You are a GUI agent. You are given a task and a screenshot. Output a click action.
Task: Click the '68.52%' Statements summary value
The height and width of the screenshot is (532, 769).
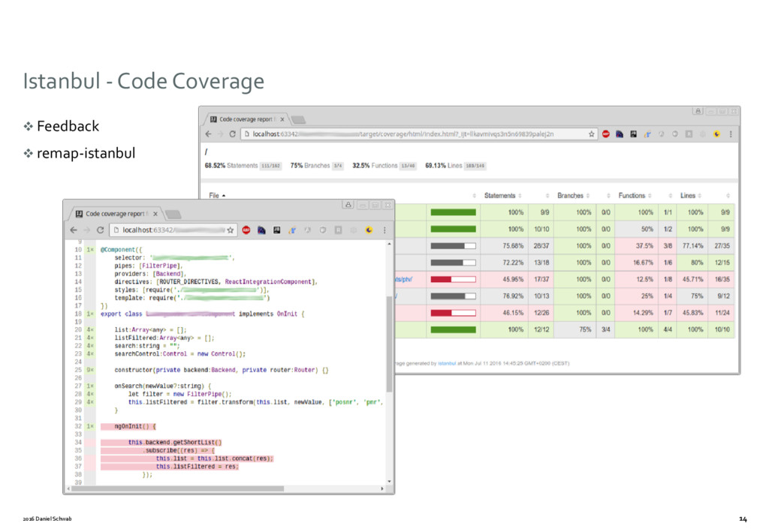[215, 166]
